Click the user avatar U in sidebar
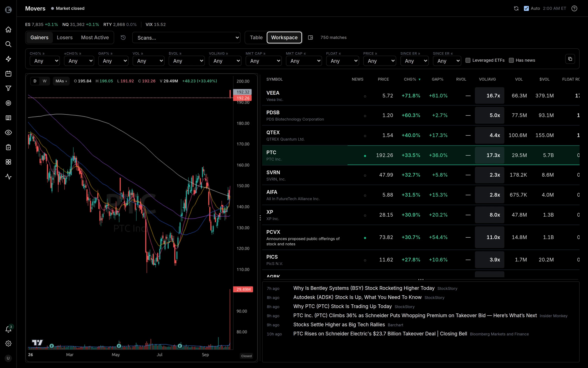Viewport: 588px width, 368px height. point(8,358)
